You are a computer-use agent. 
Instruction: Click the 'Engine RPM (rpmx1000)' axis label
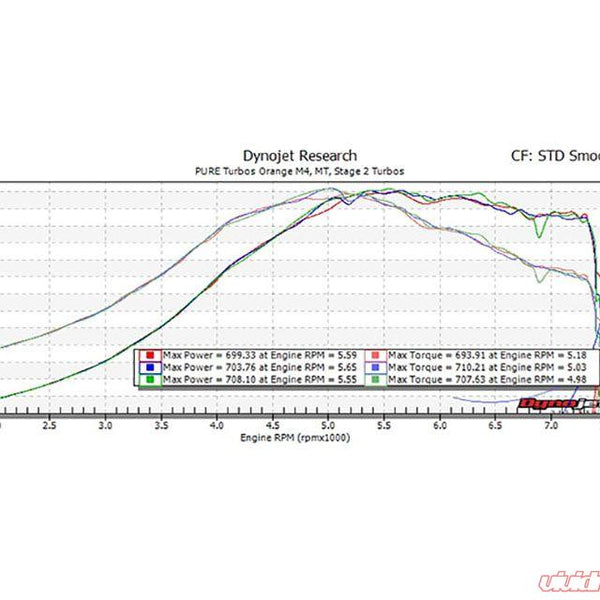pos(295,437)
